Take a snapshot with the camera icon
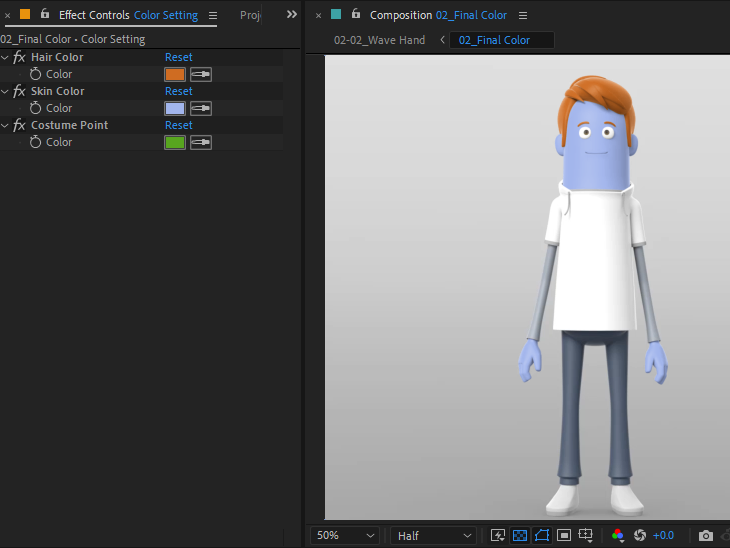The height and width of the screenshot is (548, 730). point(706,535)
